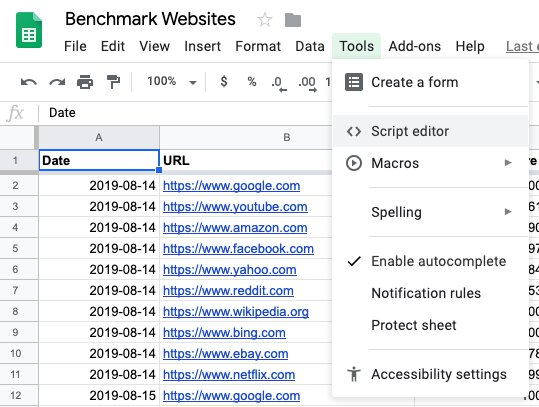Select the paint format roller icon
This screenshot has width=539, height=407.
(113, 82)
